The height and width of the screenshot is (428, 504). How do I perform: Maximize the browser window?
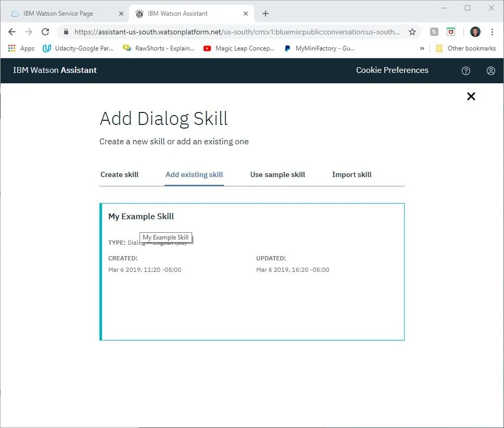pyautogui.click(x=468, y=8)
